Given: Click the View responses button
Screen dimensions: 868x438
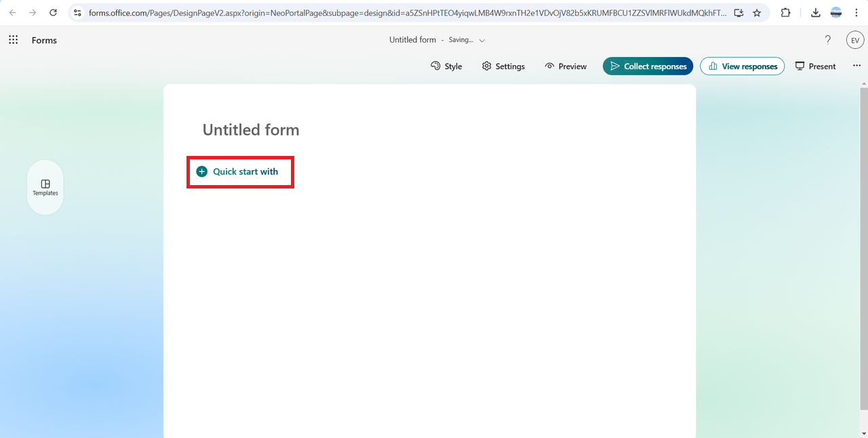Looking at the screenshot, I should click(x=742, y=66).
